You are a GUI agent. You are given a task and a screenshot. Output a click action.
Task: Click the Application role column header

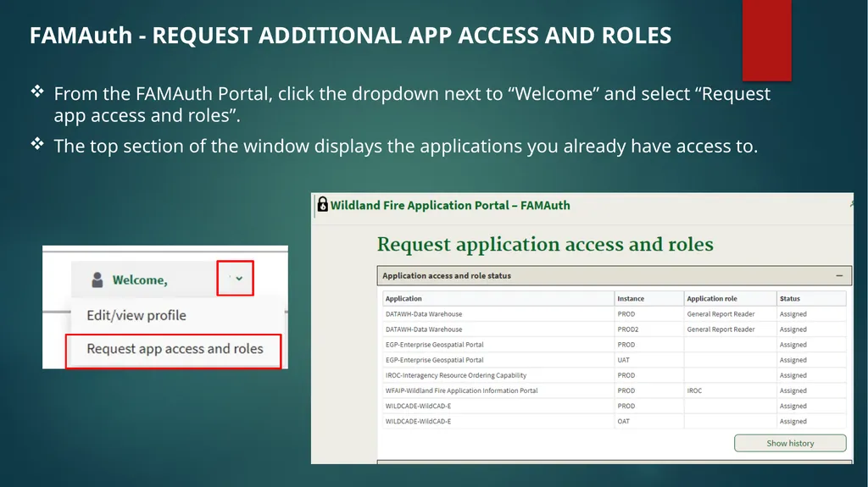click(x=711, y=298)
